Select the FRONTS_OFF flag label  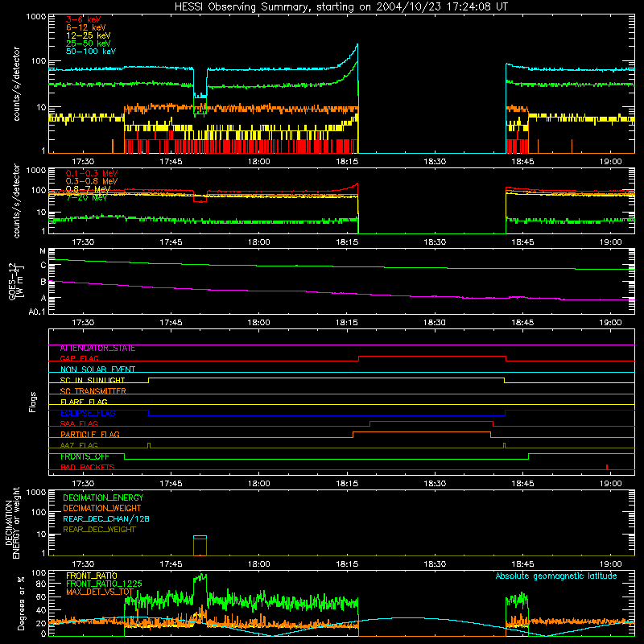click(x=85, y=456)
